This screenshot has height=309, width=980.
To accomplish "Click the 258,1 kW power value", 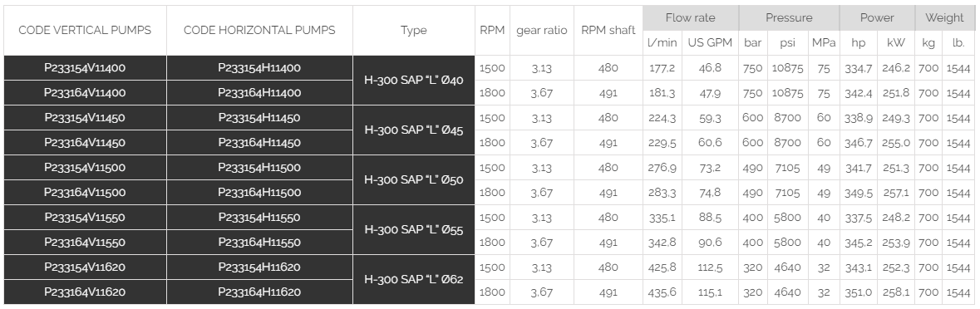I will [x=895, y=292].
